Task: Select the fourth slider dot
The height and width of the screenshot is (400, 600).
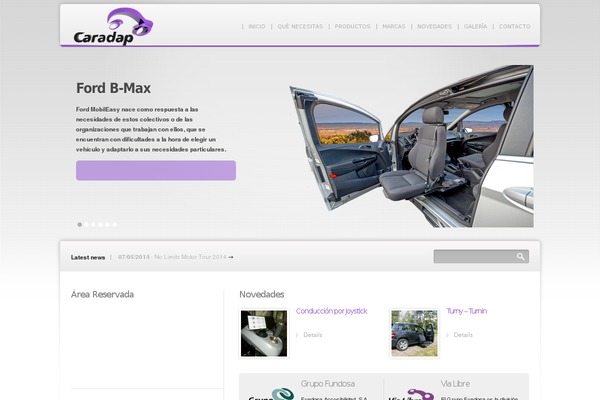Action: (101, 224)
